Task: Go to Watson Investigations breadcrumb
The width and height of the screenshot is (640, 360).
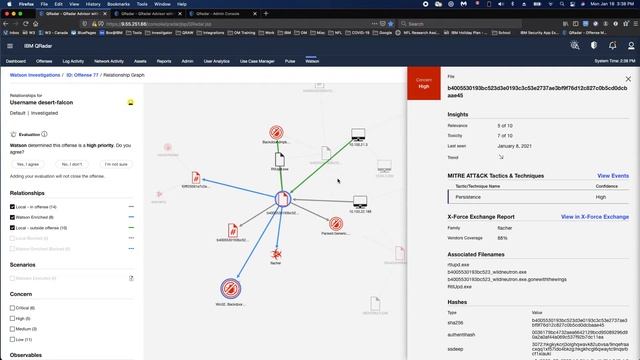Action: coord(35,75)
